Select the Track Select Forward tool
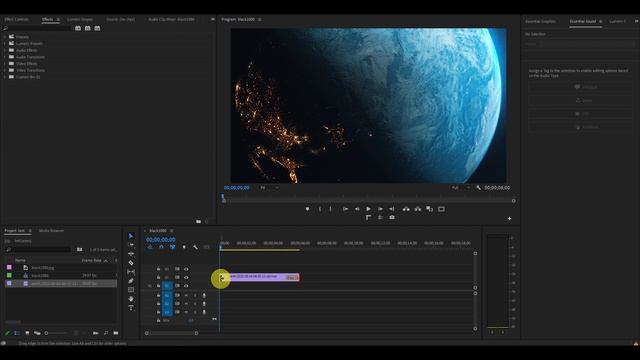The height and width of the screenshot is (360, 640). 131,245
